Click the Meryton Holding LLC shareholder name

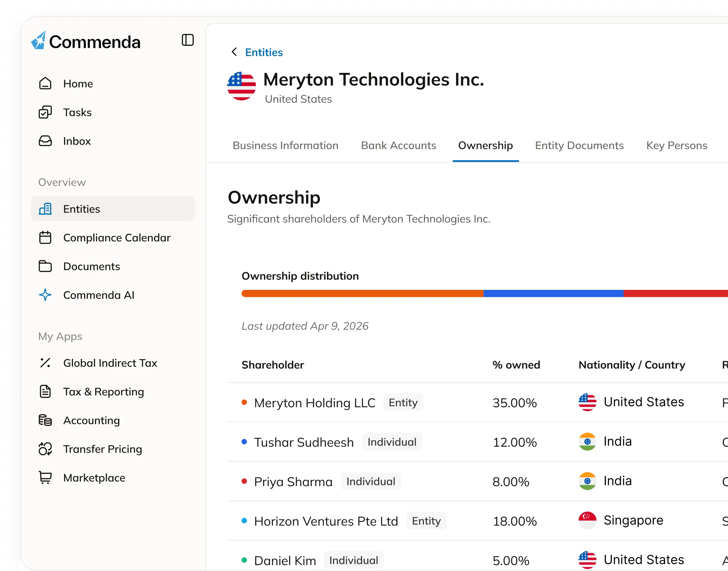315,403
